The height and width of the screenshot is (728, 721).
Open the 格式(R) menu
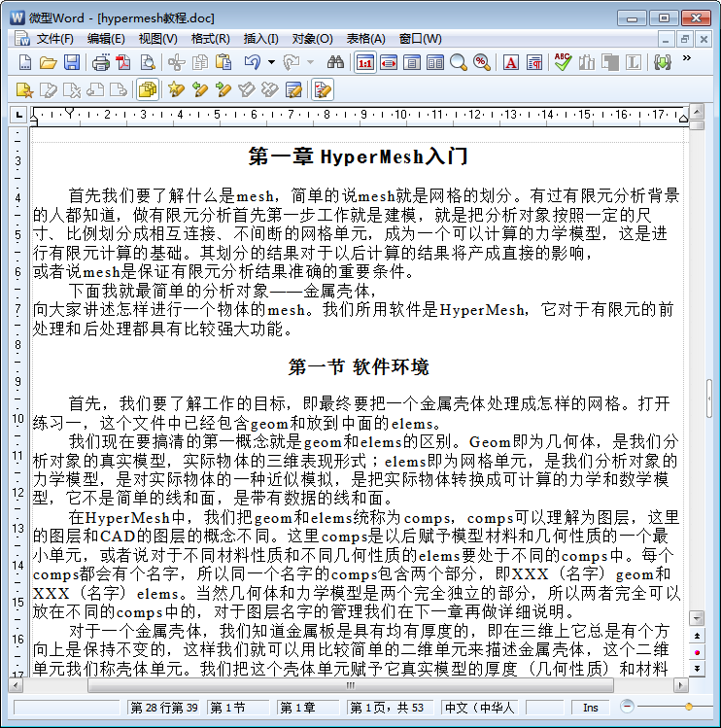tap(210, 39)
